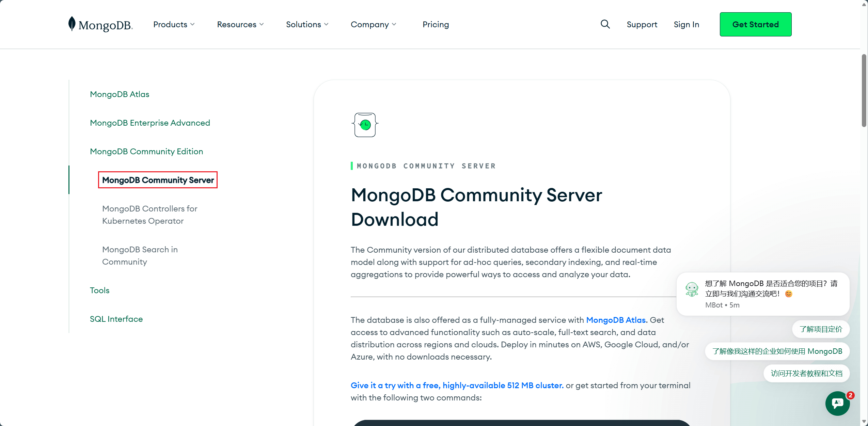Screen dimensions: 868x426
Task: Expand the Resources dropdown menu
Action: [240, 25]
